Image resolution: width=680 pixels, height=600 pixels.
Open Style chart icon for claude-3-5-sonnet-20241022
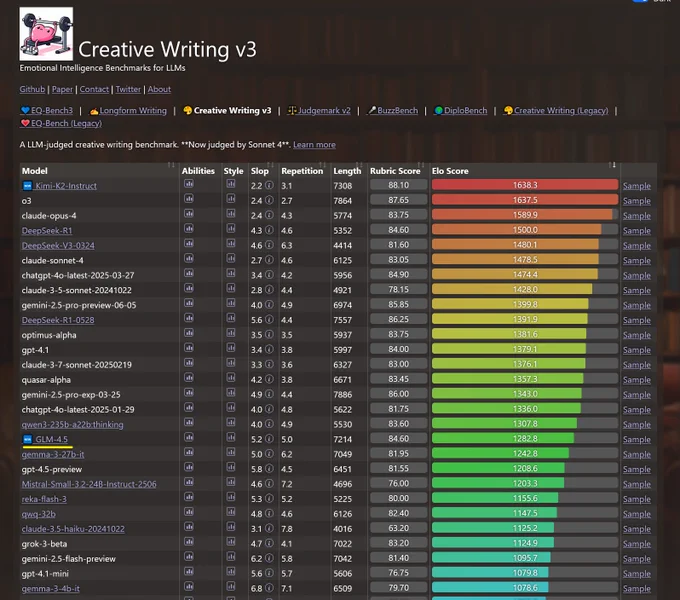click(231, 289)
